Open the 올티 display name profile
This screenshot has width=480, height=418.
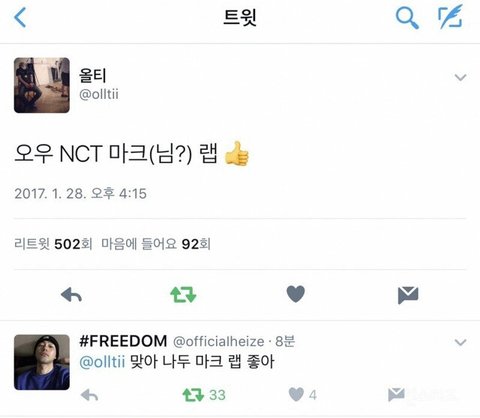coord(92,75)
